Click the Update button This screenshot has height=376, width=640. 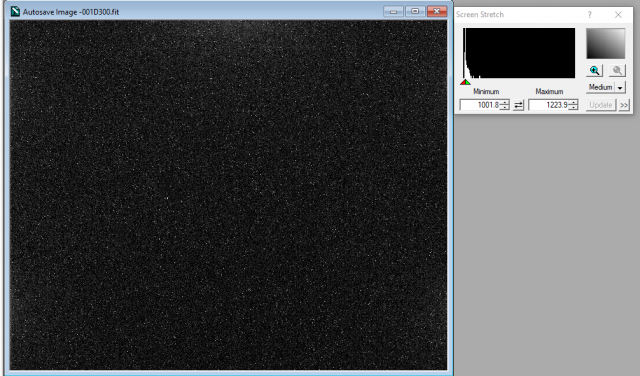[x=601, y=105]
